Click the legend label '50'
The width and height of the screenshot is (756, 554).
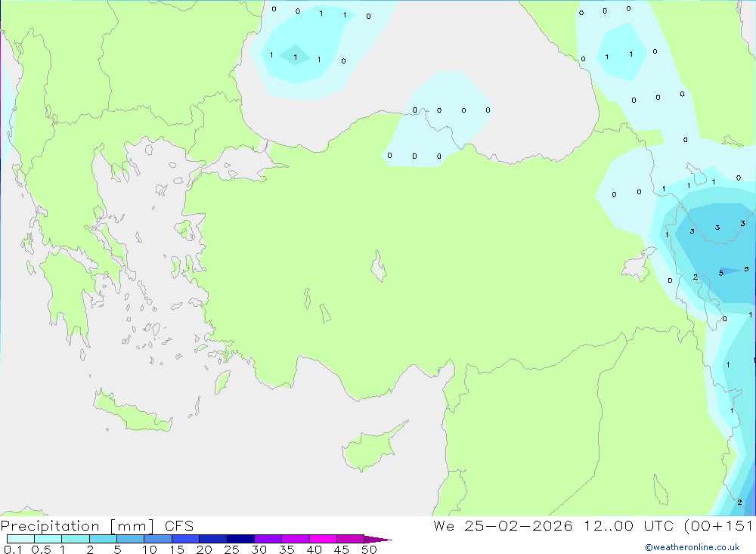tap(370, 549)
